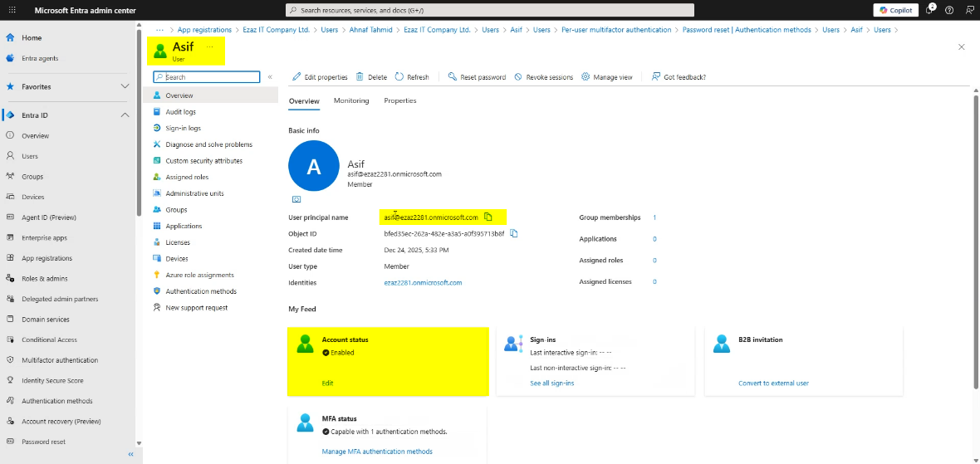Screen dimensions: 980x464
Task: Copy the Object ID value
Action: pos(514,233)
